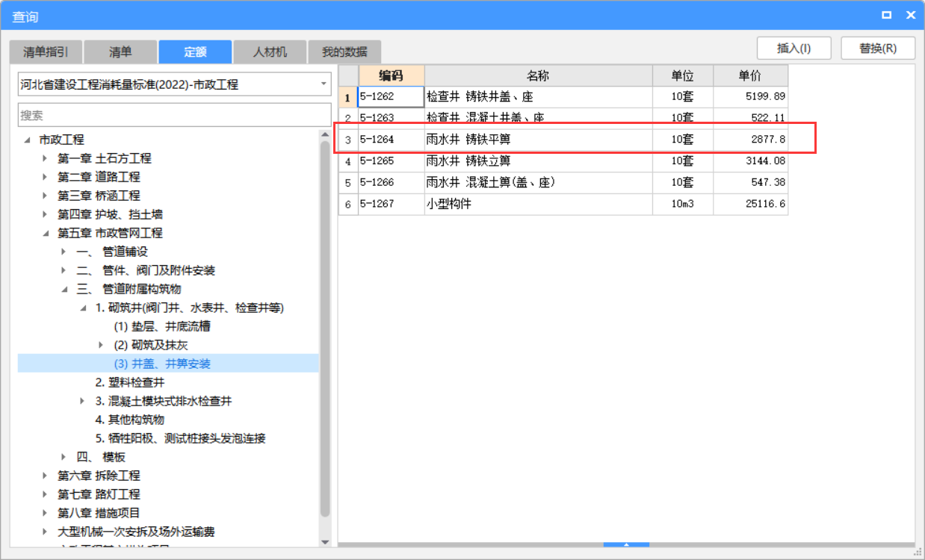
Task: Select (3) 井盖、井箅安装 tree item
Action: [x=162, y=364]
